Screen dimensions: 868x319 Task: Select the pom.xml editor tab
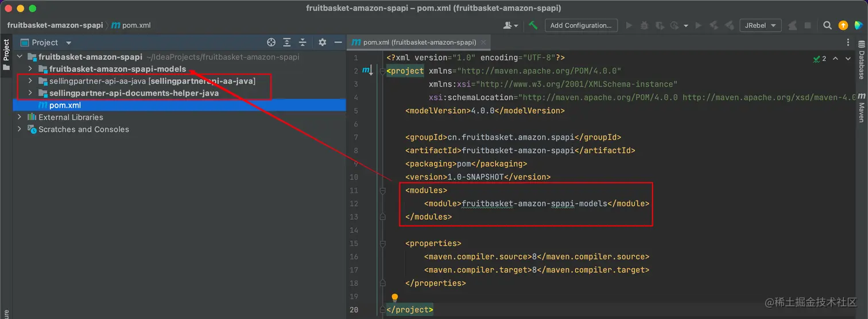click(419, 43)
